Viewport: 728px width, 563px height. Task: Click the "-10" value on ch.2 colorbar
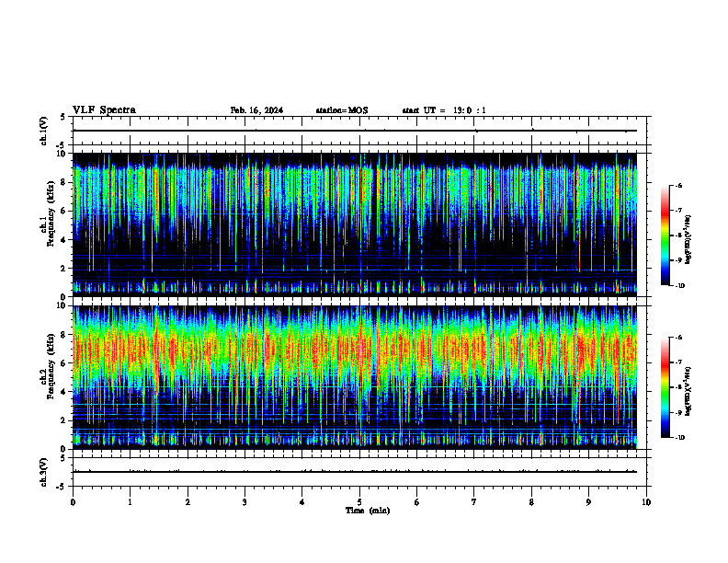point(680,438)
